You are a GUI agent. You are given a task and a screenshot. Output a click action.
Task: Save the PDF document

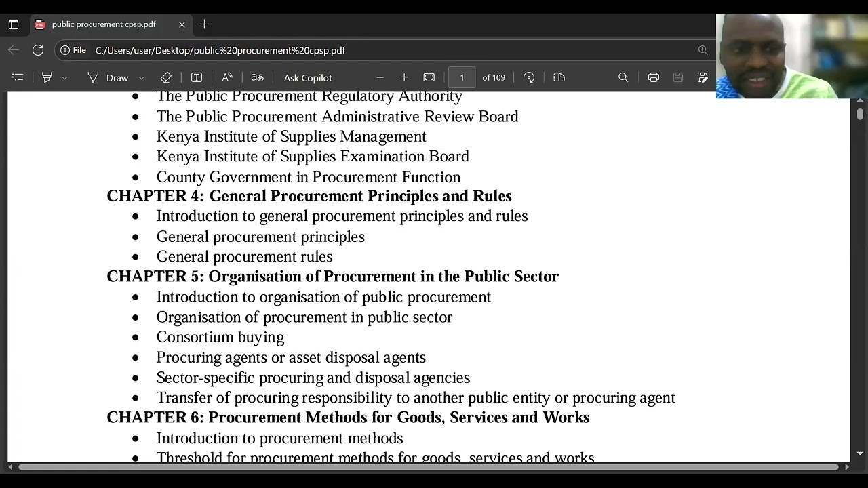pos(678,77)
